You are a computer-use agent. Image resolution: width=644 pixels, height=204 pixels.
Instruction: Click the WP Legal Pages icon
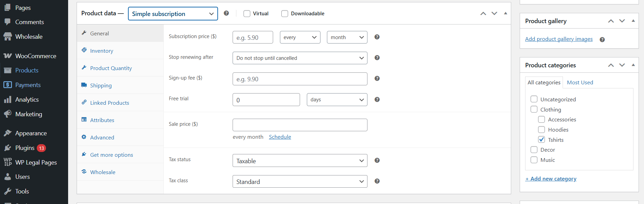[7, 162]
